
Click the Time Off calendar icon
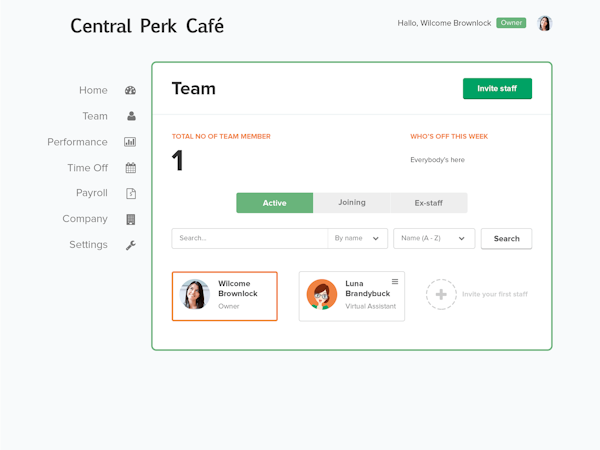[131, 168]
